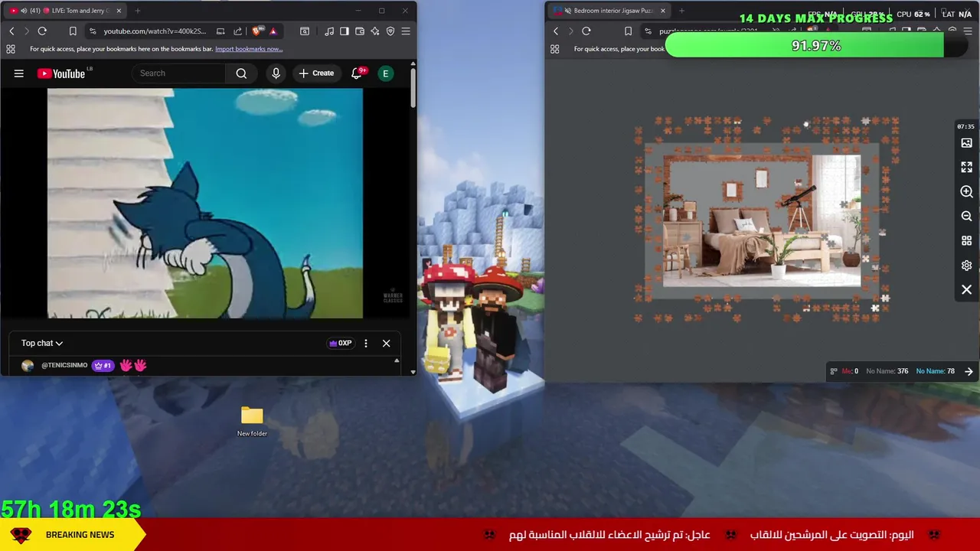
Task: Open a new tab in YouTube window
Action: click(x=138, y=11)
